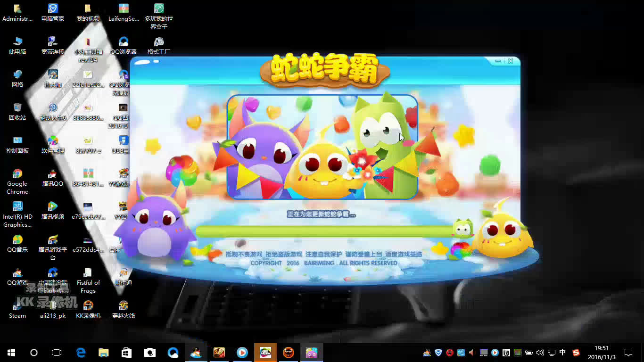Open Cortana search circle on taskbar
644x362 pixels.
[x=34, y=353]
